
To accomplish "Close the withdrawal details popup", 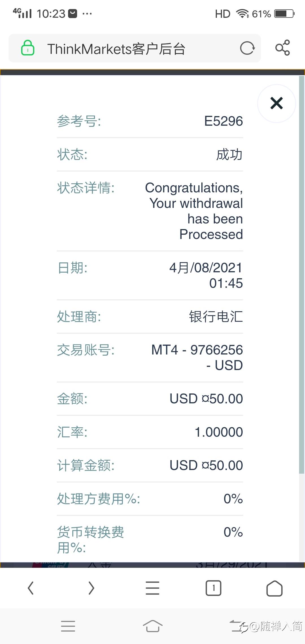I will [x=276, y=103].
